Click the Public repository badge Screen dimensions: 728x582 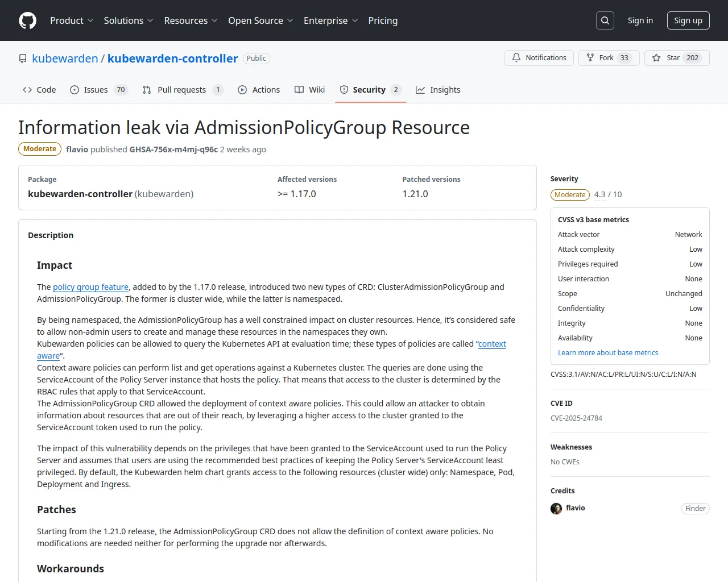coord(257,59)
